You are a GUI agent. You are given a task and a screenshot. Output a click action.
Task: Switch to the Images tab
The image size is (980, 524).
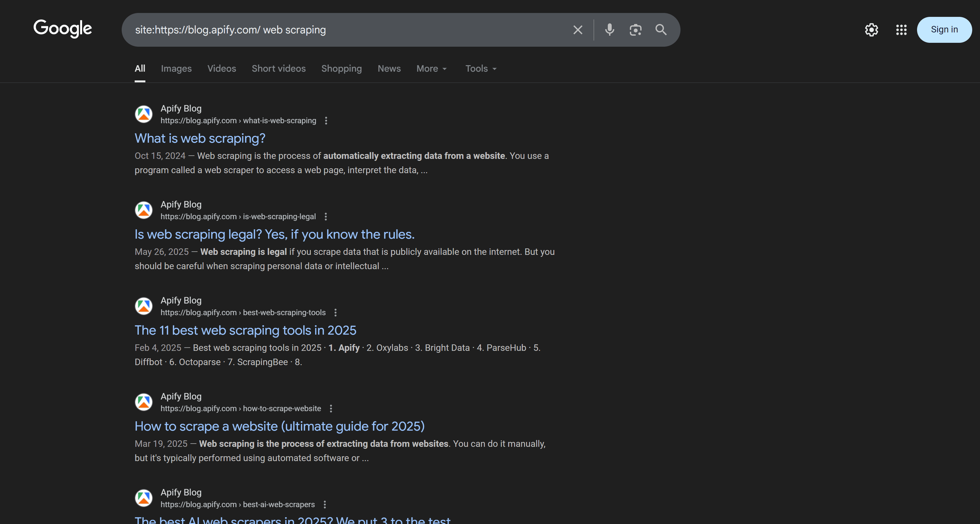pos(176,68)
